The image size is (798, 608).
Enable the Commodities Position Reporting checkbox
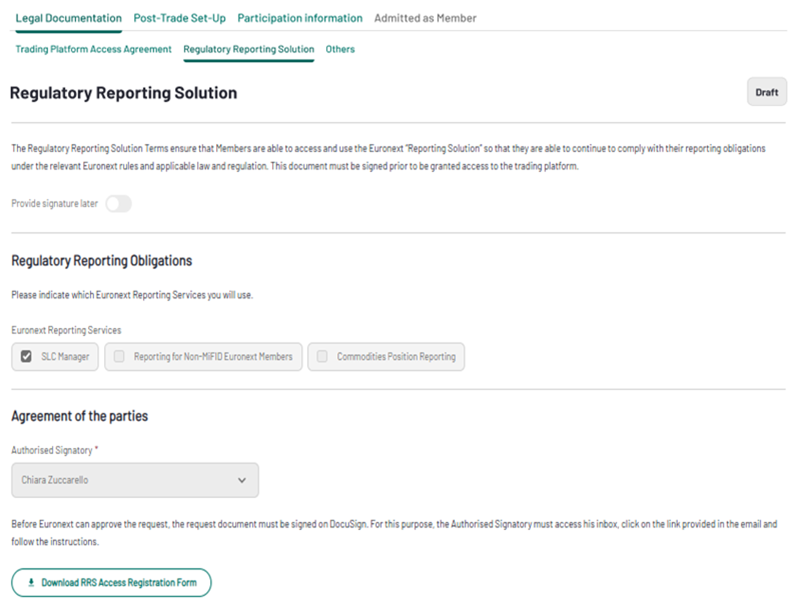[322, 357]
